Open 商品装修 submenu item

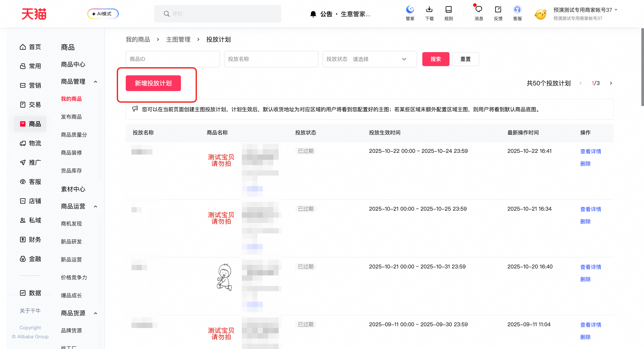point(71,153)
